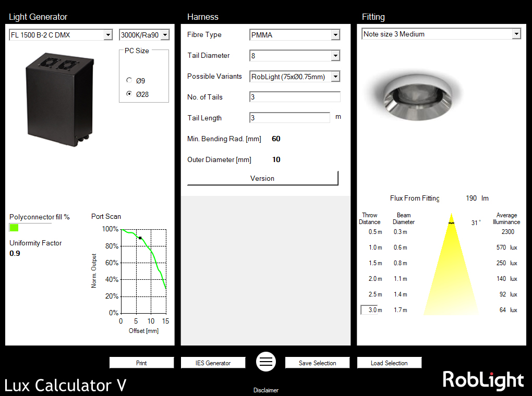This screenshot has width=532, height=396.
Task: Click the 31° beam angle label
Action: pyautogui.click(x=476, y=223)
